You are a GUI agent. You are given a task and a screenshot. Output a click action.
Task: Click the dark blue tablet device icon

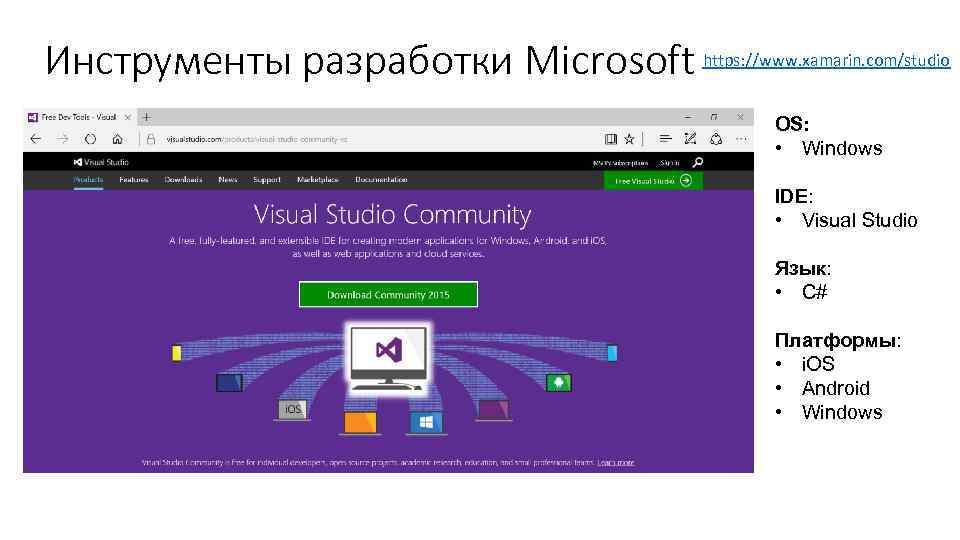click(x=229, y=383)
